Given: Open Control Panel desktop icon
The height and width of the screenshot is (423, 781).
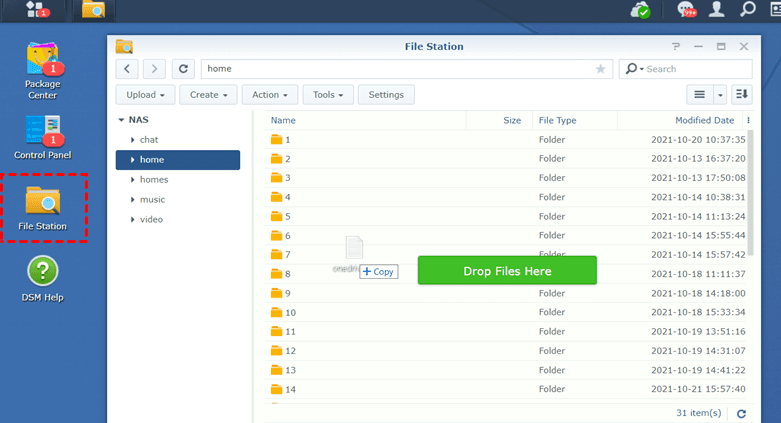Looking at the screenshot, I should (x=43, y=138).
